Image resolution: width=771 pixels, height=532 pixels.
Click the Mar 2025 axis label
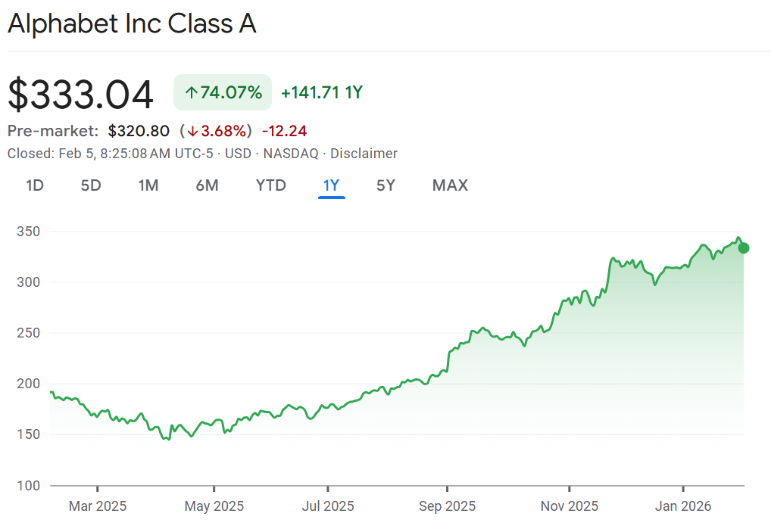coord(98,506)
